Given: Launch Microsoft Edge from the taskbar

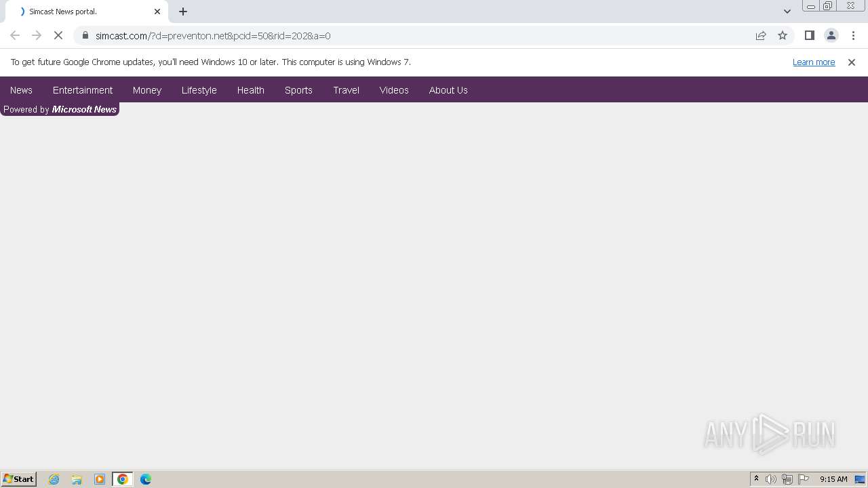Looking at the screenshot, I should pyautogui.click(x=146, y=479).
